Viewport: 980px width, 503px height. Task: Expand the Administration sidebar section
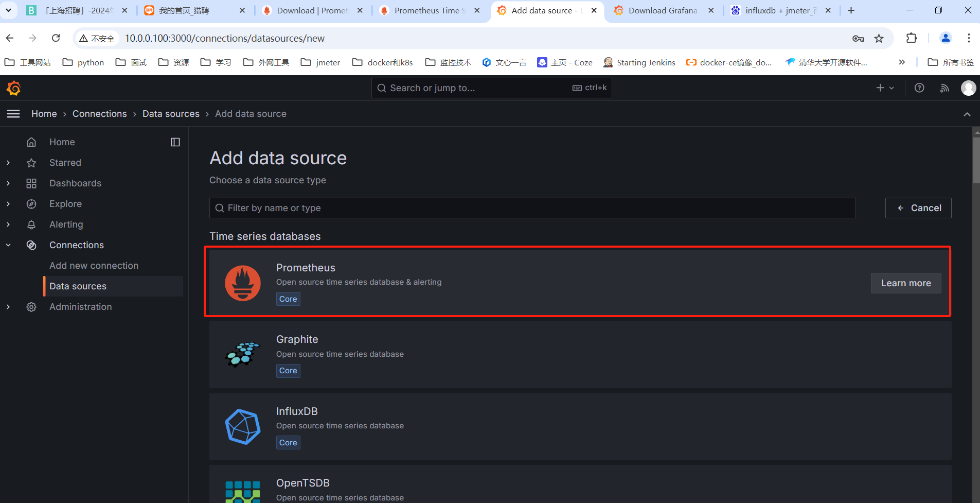point(8,307)
